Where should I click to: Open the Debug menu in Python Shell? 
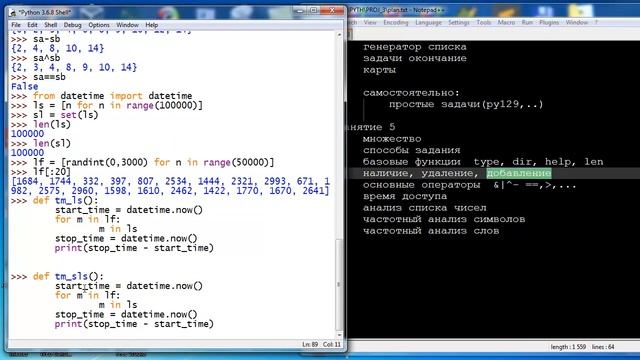tap(72, 25)
